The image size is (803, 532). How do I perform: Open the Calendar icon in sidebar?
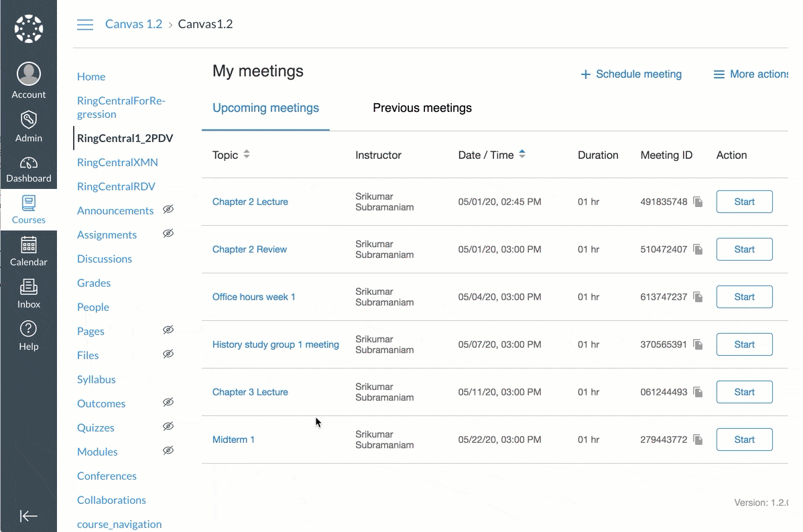click(x=28, y=245)
